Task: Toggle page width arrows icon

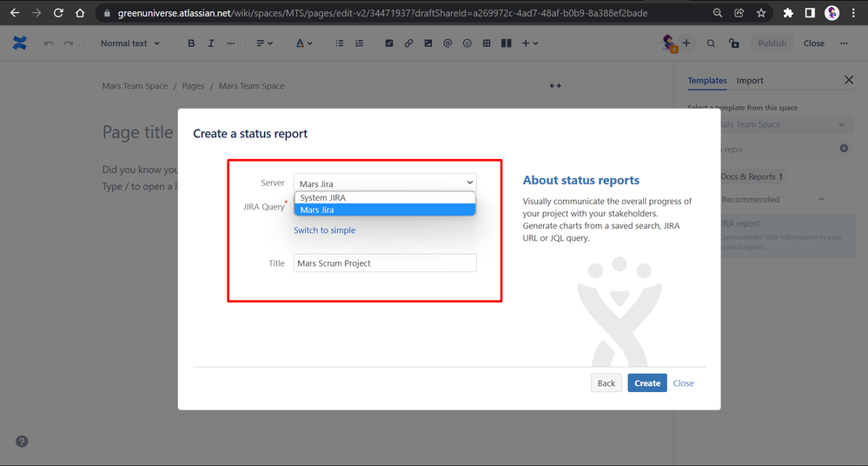Action: click(x=555, y=85)
